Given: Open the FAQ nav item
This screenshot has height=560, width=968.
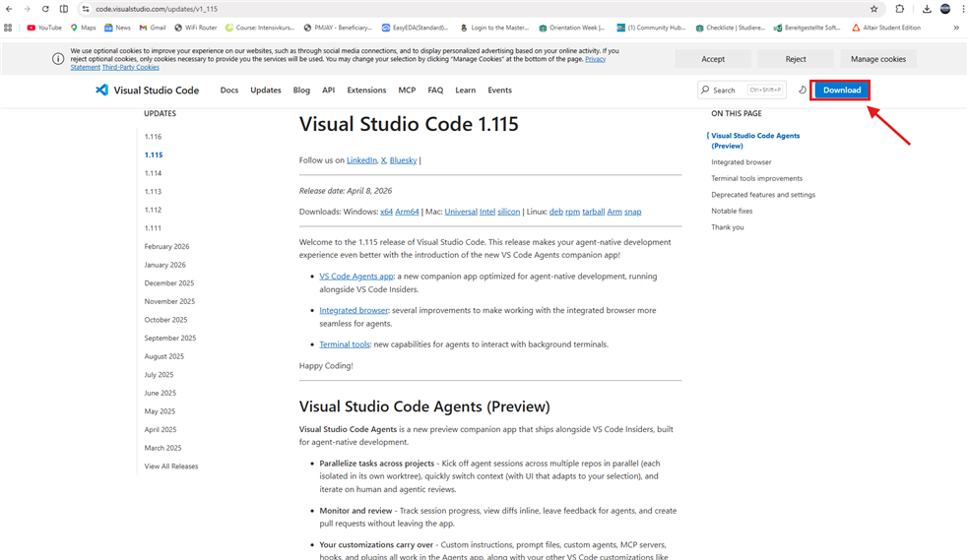Looking at the screenshot, I should click(435, 90).
